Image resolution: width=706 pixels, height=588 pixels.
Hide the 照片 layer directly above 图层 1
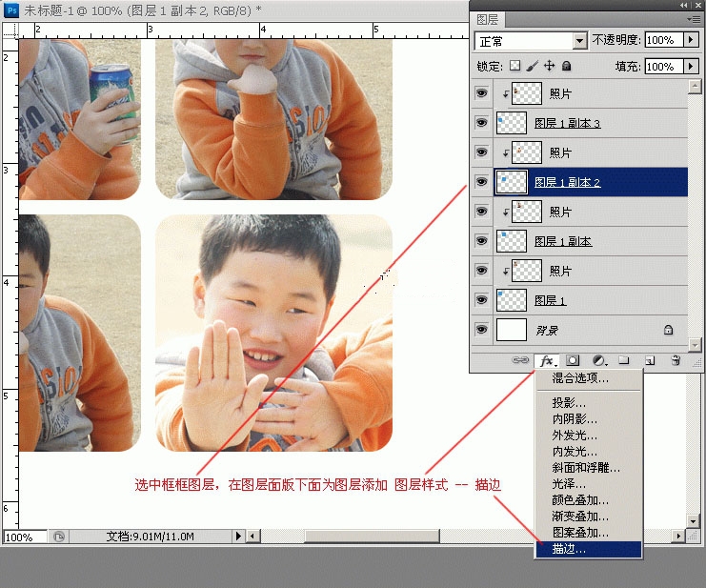[x=482, y=270]
